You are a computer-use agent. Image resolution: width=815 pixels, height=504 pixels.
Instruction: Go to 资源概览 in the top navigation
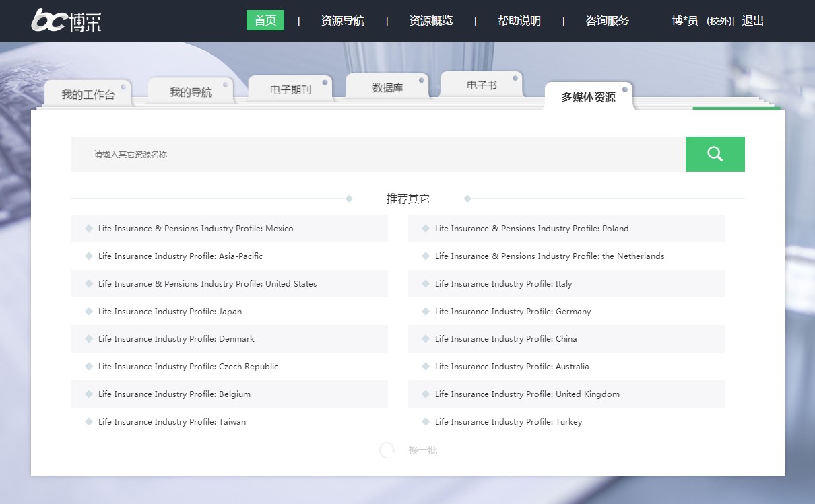pyautogui.click(x=430, y=21)
